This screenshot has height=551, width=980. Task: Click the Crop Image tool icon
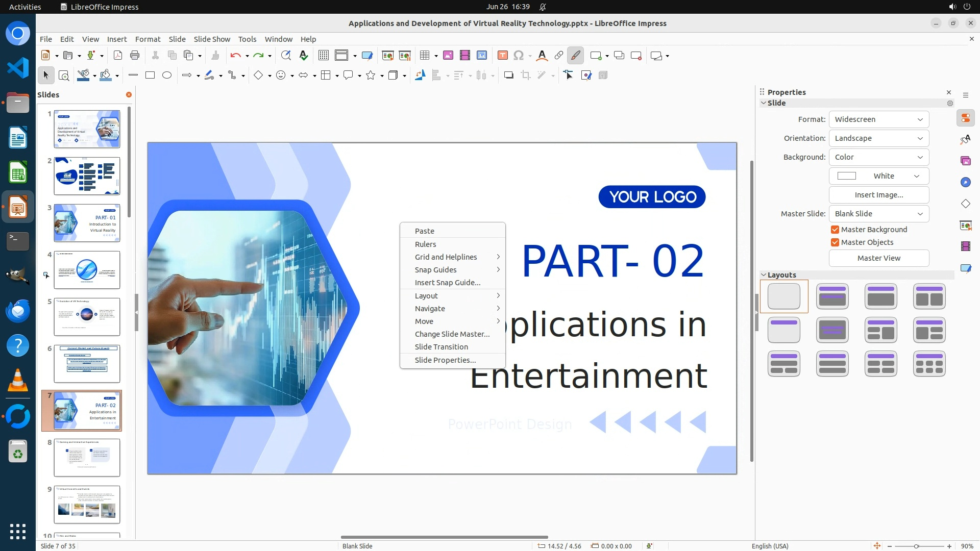coord(525,76)
